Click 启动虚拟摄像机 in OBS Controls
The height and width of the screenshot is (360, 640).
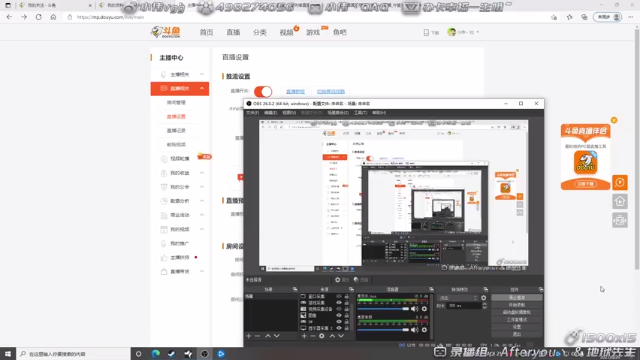point(517,313)
